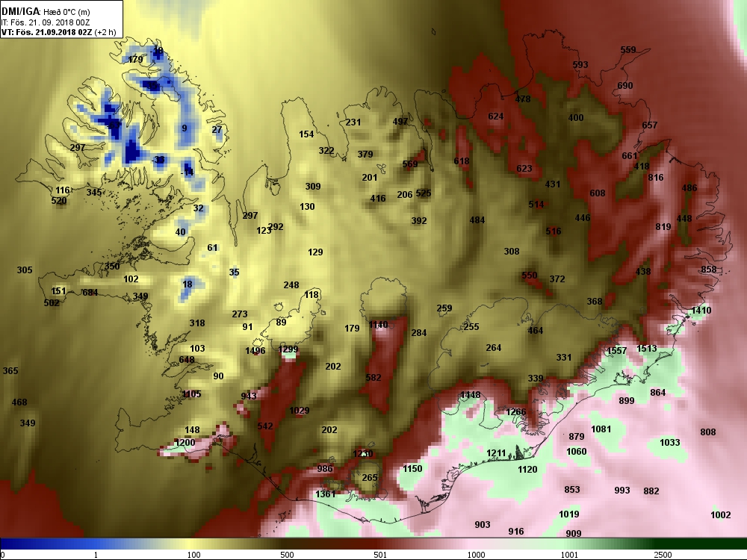Click the map value '1081'
The width and height of the screenshot is (747, 560).
(601, 429)
